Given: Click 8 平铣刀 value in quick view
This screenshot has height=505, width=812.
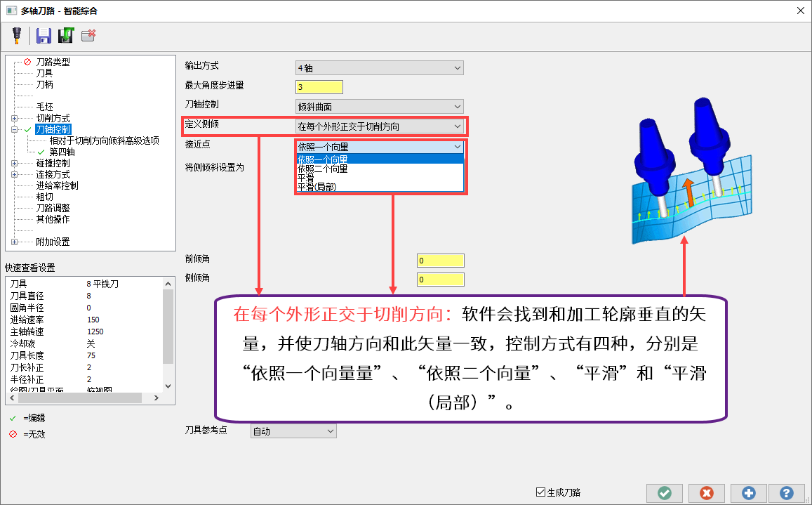Looking at the screenshot, I should (x=102, y=284).
